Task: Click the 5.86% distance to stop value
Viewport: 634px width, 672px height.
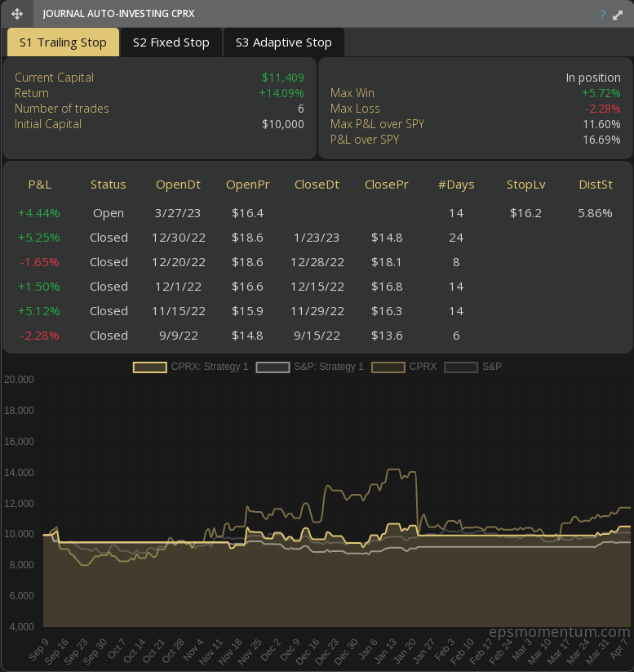Action: [595, 213]
